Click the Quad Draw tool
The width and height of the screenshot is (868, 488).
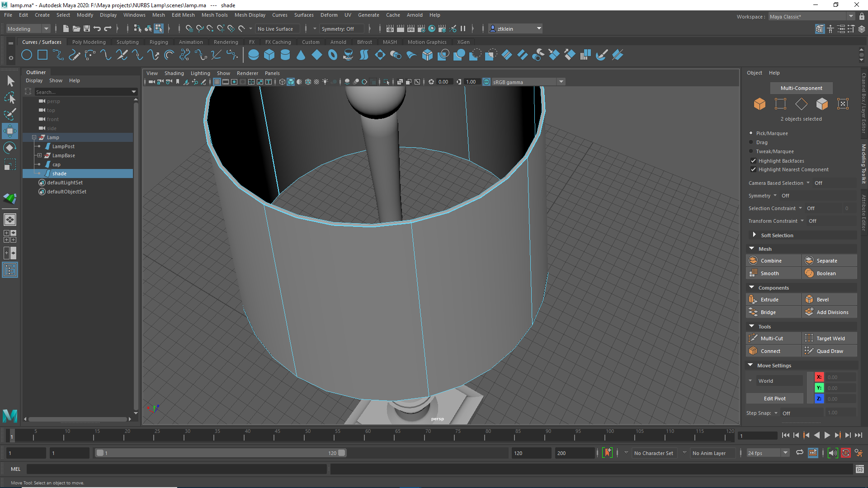[830, 351]
